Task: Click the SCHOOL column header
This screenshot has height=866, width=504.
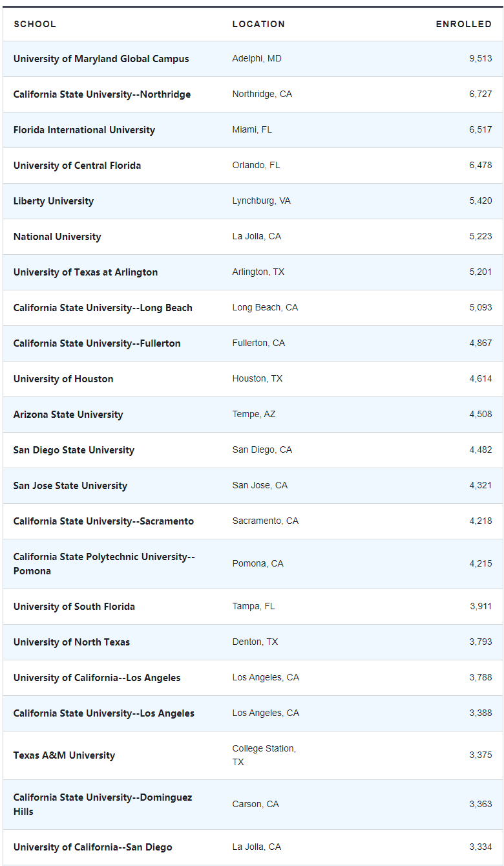Action: tap(35, 24)
